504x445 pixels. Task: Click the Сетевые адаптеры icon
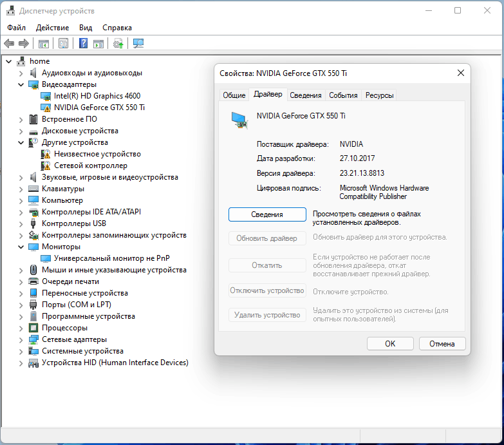click(33, 339)
